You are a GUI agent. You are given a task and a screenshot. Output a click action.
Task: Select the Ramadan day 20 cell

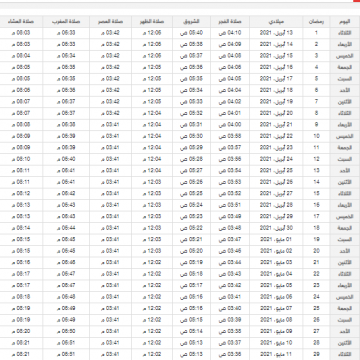tap(316, 251)
